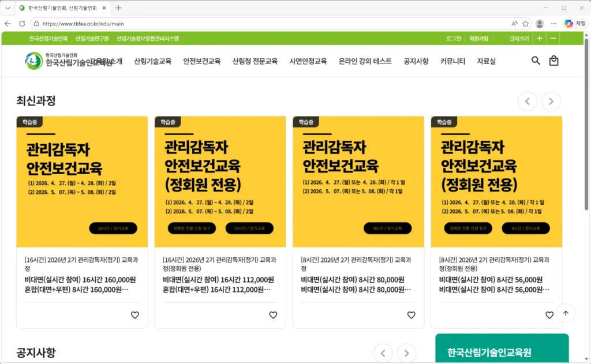
Task: Show previous courses in 최신과정 carousel
Action: [x=528, y=102]
